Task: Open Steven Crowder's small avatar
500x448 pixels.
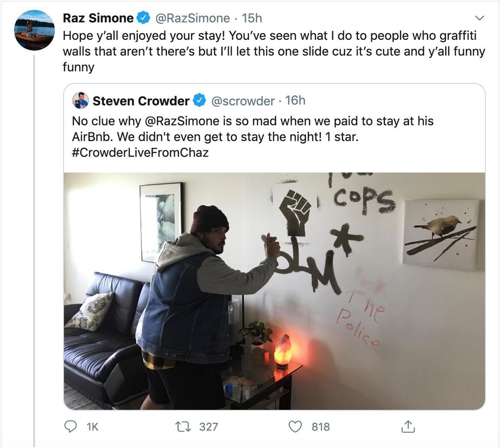Action: (81, 101)
